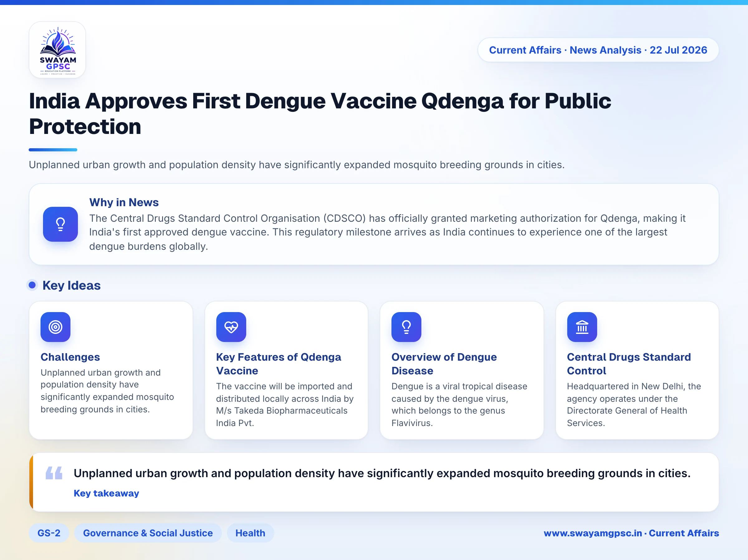This screenshot has height=560, width=748.
Task: Click the Why in News heading
Action: tap(124, 202)
